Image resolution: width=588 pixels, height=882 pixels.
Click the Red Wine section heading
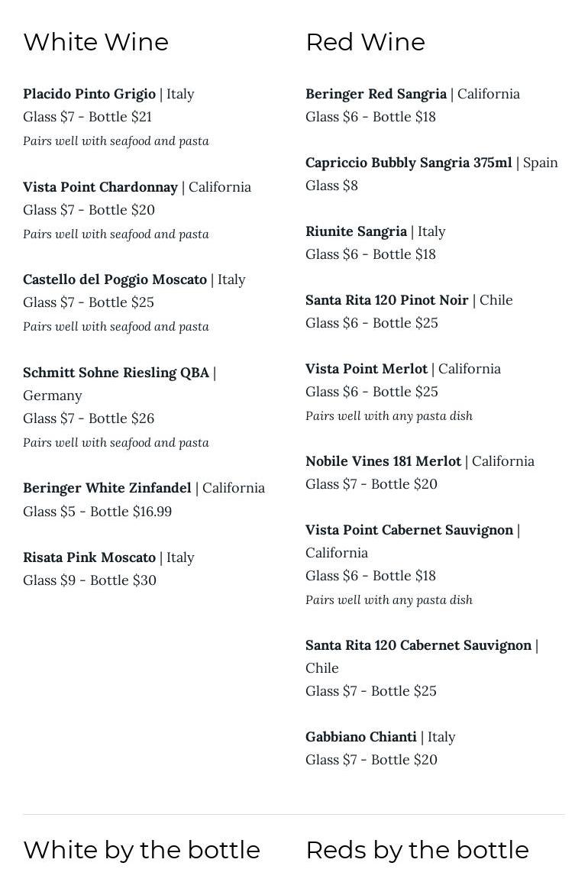tap(365, 42)
